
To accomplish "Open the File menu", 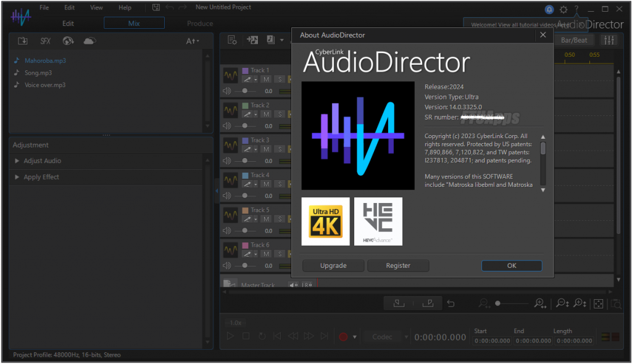I will (44, 7).
